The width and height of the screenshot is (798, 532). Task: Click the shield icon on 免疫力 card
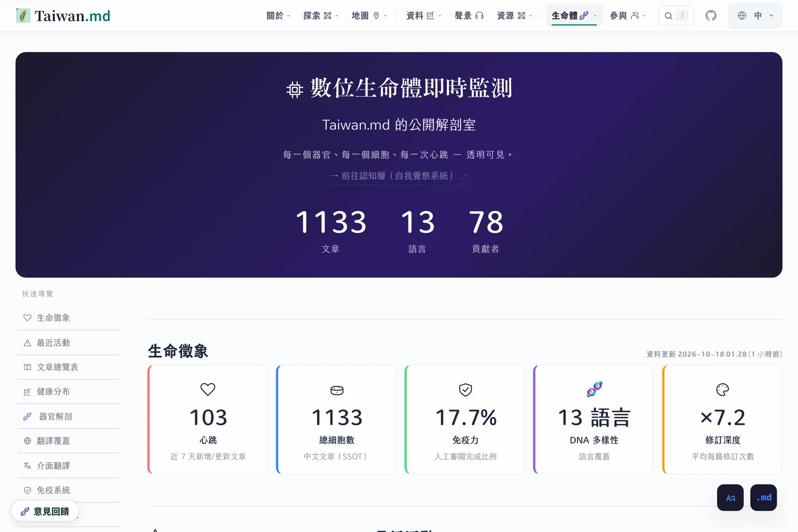click(465, 390)
